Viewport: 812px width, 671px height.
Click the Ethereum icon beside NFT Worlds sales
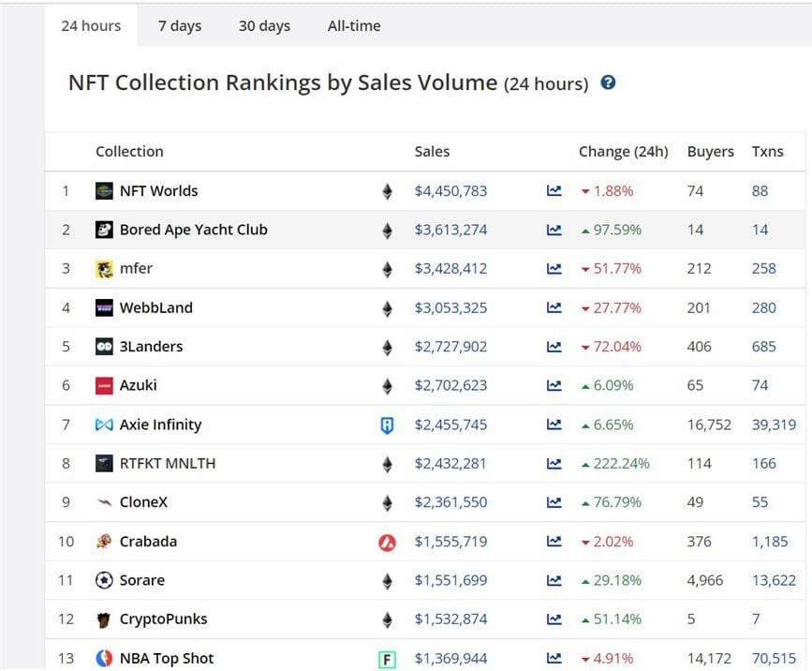[387, 190]
